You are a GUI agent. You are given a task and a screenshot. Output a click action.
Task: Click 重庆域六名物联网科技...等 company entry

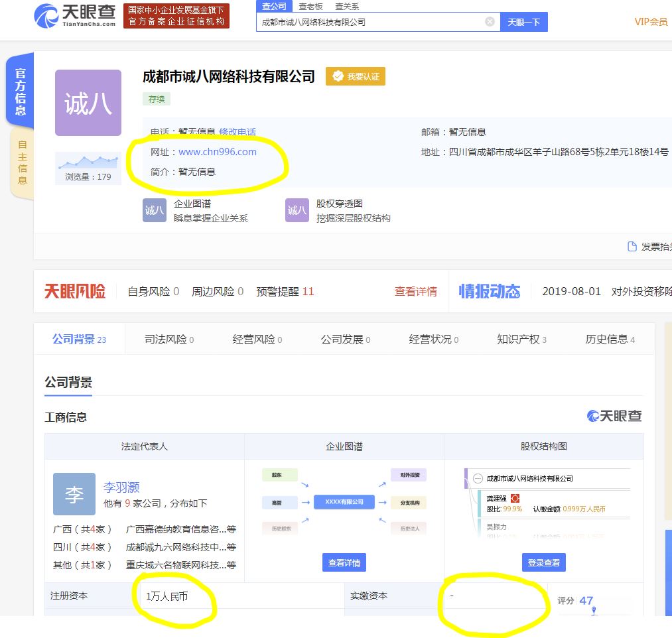point(181,565)
